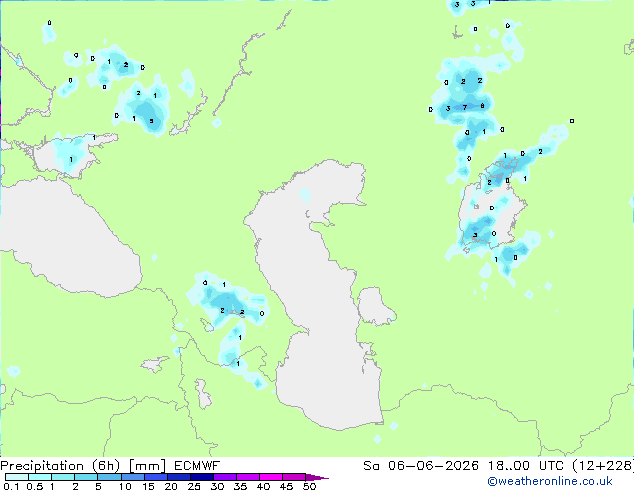Screen dimensions: 634x490
Task: Click the [mm] unit label
Action: (x=147, y=466)
